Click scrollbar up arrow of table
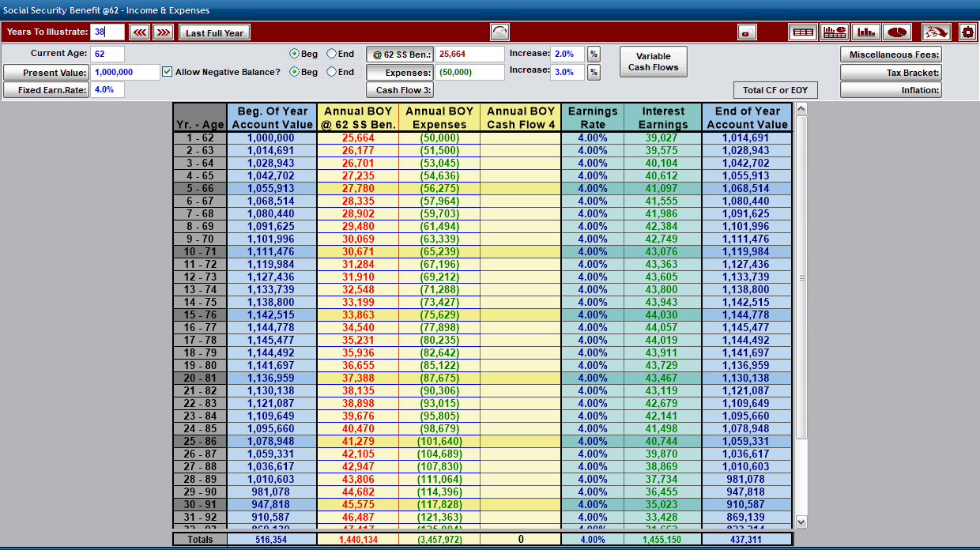Screen dimensions: 980x550 (801, 109)
